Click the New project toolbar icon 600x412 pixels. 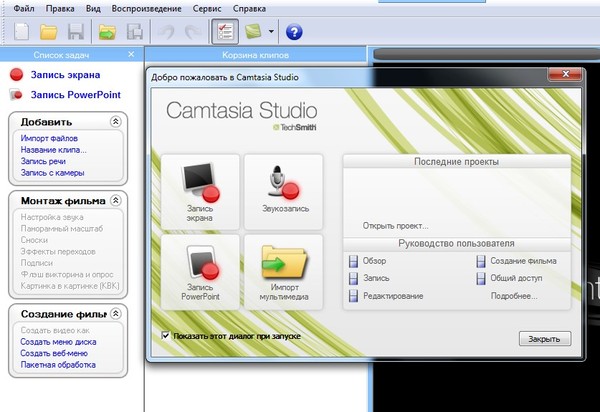tap(22, 31)
